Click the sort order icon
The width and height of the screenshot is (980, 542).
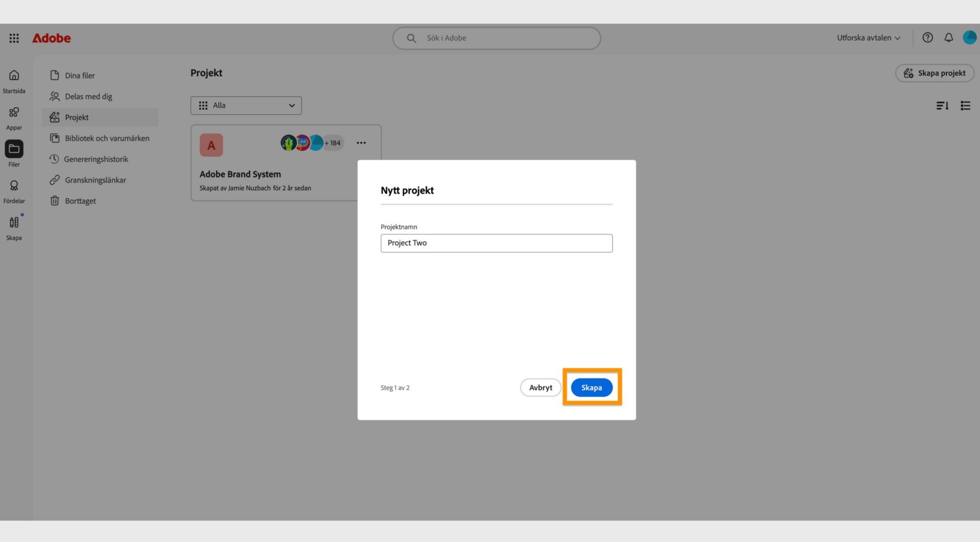point(942,106)
